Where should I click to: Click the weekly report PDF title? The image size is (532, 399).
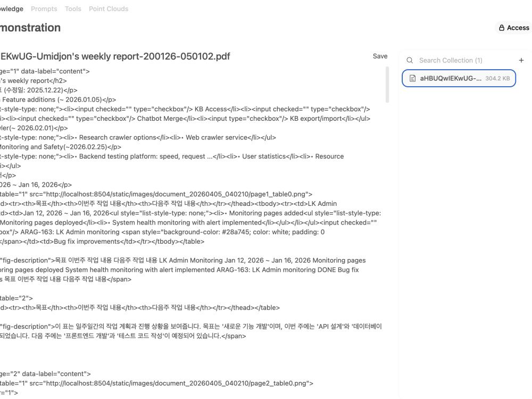coord(115,56)
